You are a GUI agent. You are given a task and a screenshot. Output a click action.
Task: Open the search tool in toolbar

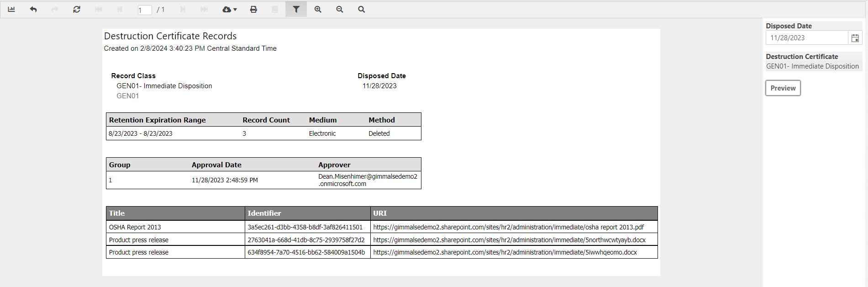(361, 9)
